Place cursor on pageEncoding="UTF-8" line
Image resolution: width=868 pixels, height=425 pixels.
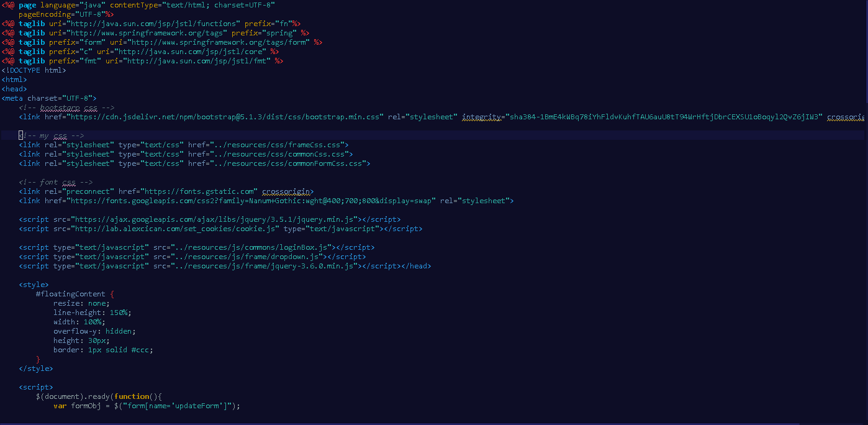66,14
